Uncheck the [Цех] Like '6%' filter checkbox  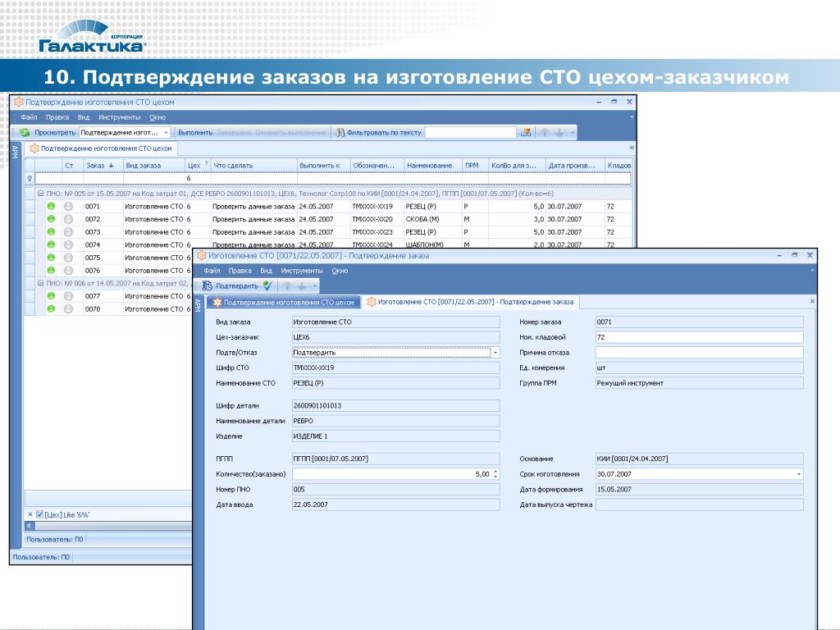point(39,514)
